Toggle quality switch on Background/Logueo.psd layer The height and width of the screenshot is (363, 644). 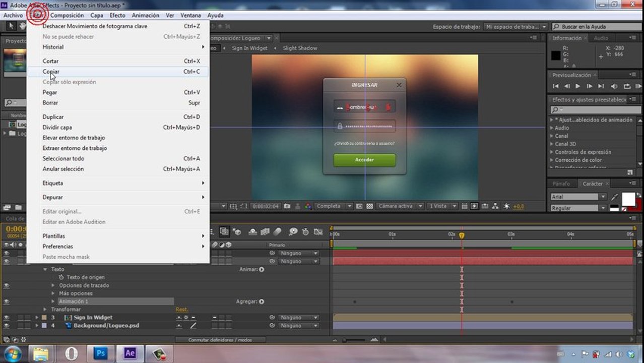pyautogui.click(x=193, y=326)
